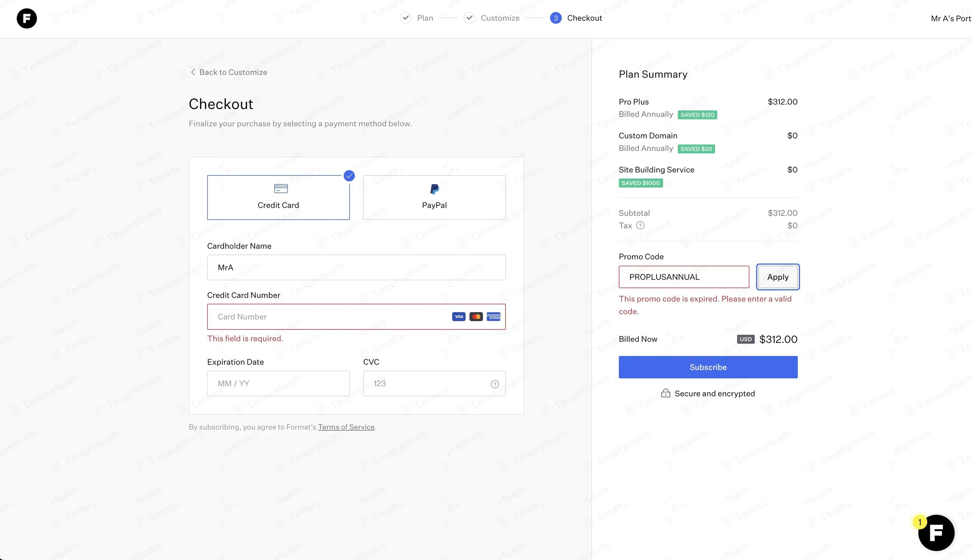Select Credit Card payment method
The width and height of the screenshot is (972, 560).
(278, 197)
